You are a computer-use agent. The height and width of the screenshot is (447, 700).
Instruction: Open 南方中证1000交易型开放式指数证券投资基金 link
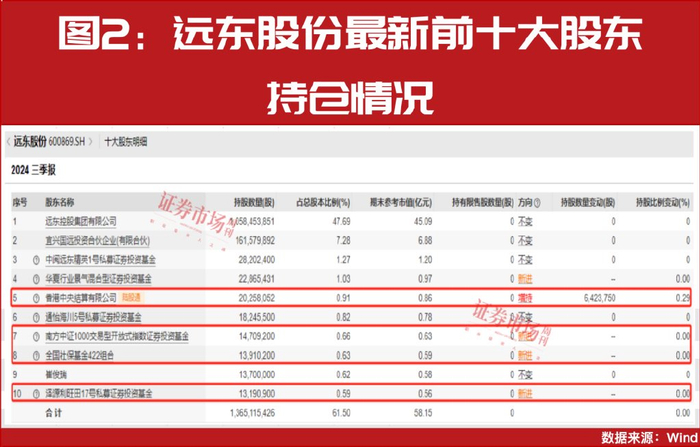point(117,336)
